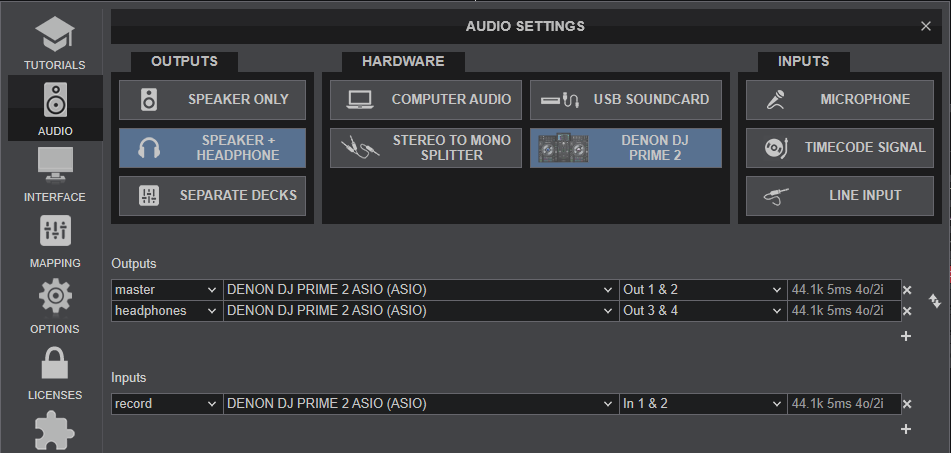Enable Separate Decks output mode
The image size is (951, 453).
(215, 196)
